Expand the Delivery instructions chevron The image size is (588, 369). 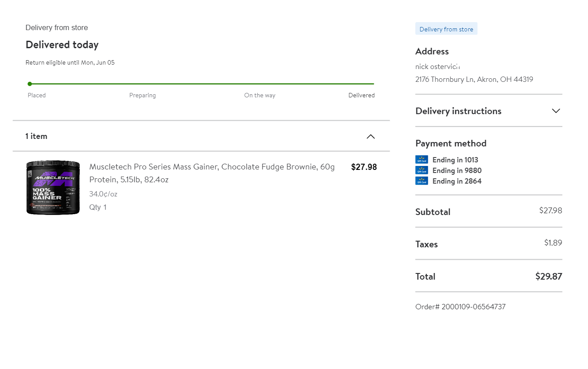[x=556, y=111]
